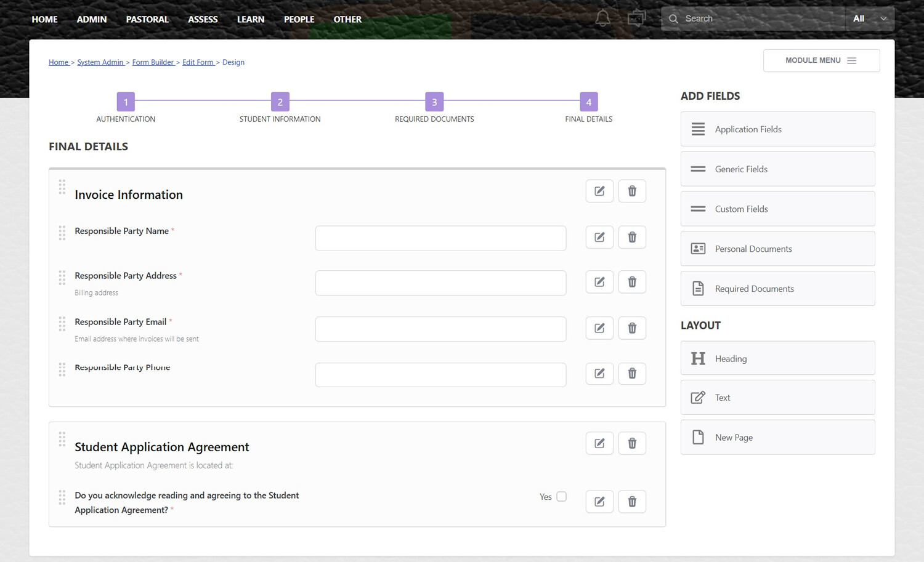924x562 pixels.
Task: Grab drag handle of Responsible Party Email
Action: 62,324
